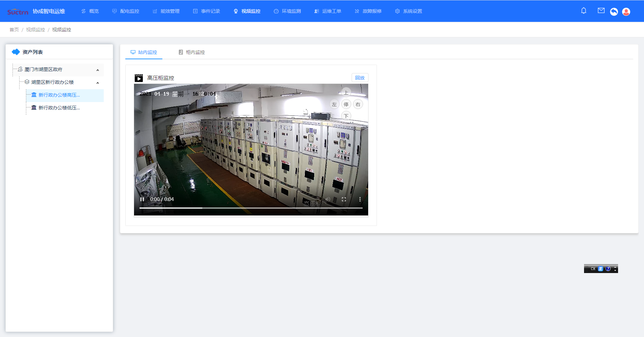Screen dimensions: 644x337
Task: Open the 视频监控 menu
Action: pyautogui.click(x=247, y=11)
